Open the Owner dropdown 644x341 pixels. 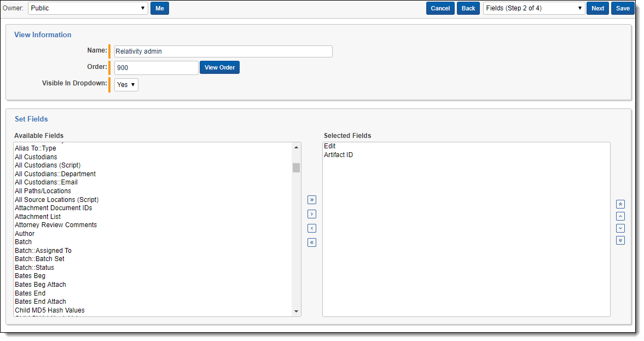[x=88, y=8]
